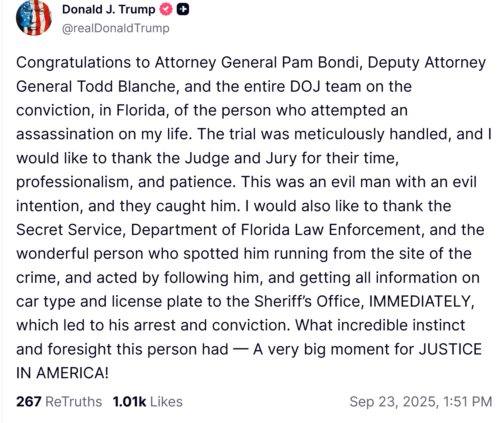Open the 1.01k Likes list
The width and height of the screenshot is (504, 423).
(x=148, y=401)
